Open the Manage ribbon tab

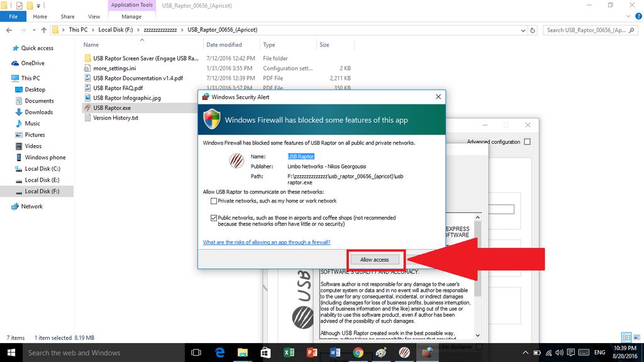131,16
